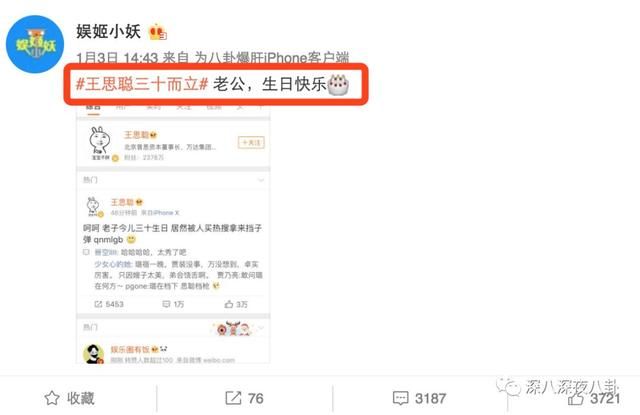The image size is (640, 415).
Task: Click the 收藏 star icon
Action: 52,398
